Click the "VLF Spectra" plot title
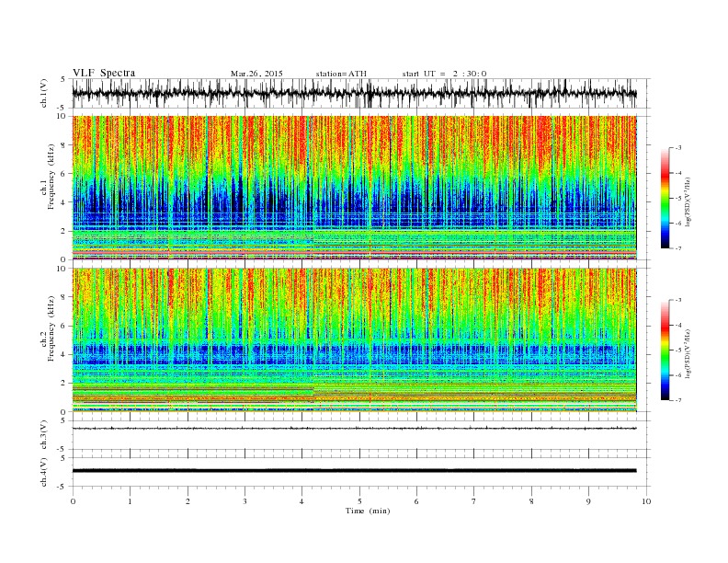 [104, 73]
